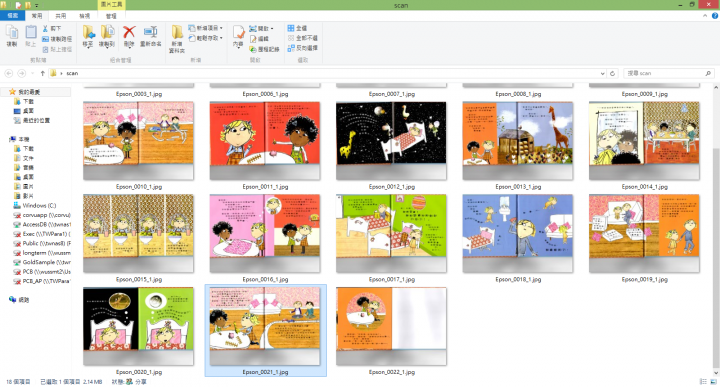
Task: Click the blue Help question mark icon
Action: tap(714, 16)
